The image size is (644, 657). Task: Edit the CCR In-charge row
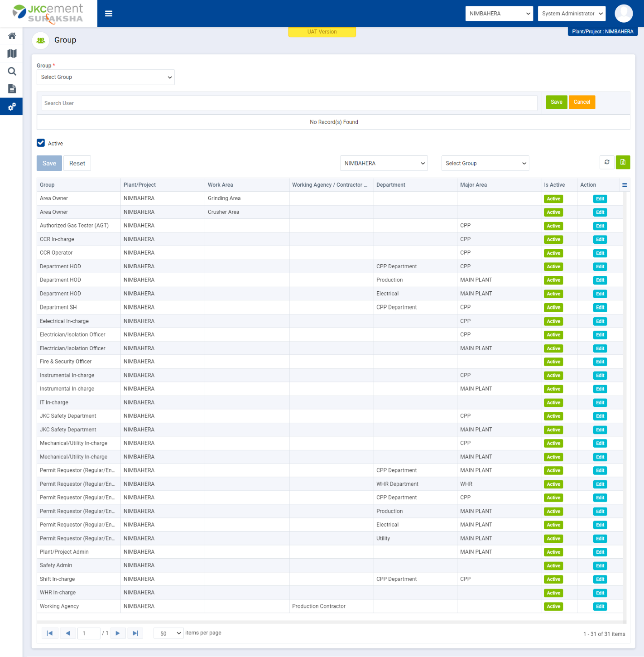[x=600, y=240]
